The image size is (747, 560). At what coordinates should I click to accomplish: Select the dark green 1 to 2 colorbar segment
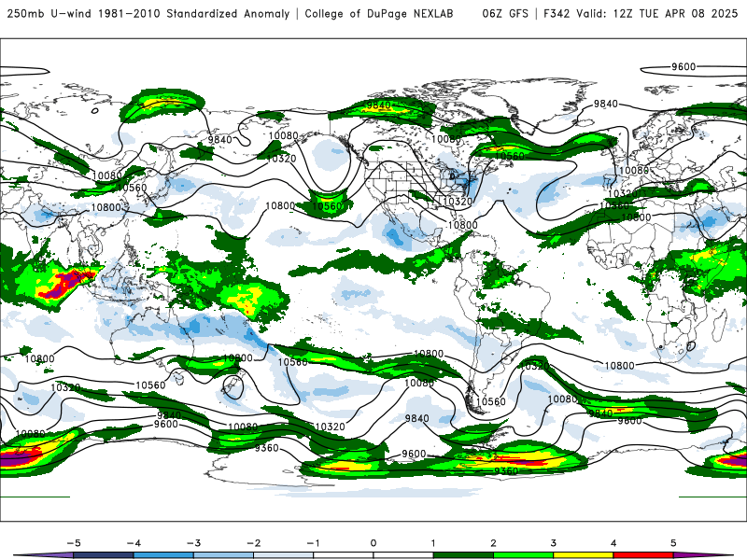[x=463, y=555]
